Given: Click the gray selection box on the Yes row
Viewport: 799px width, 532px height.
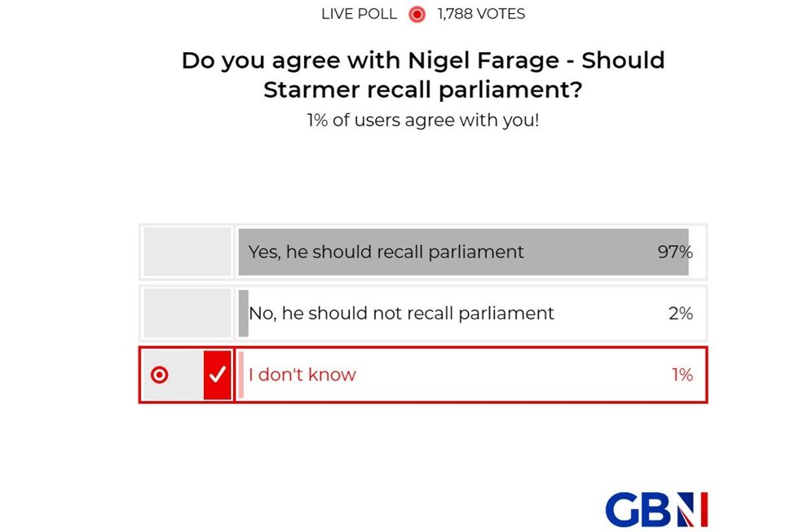Looking at the screenshot, I should [187, 252].
